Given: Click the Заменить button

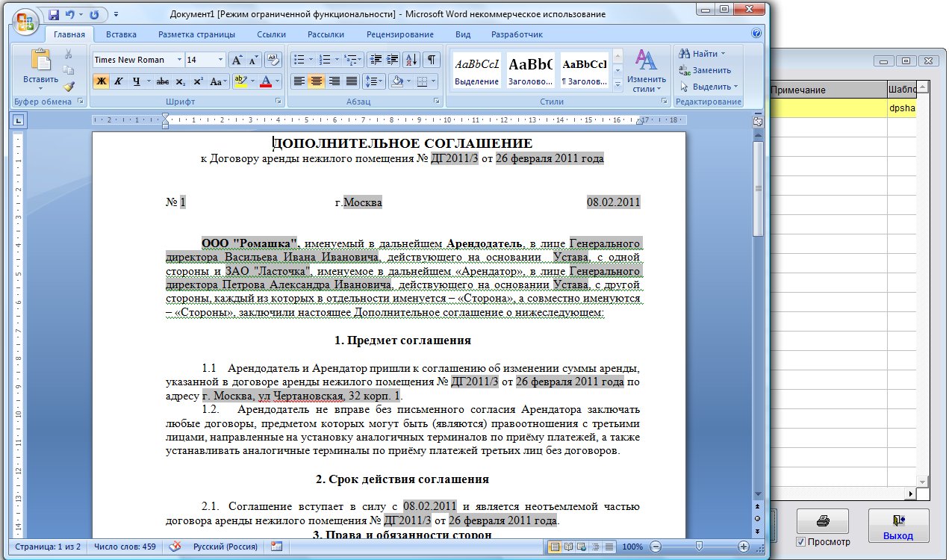Looking at the screenshot, I should (x=705, y=70).
